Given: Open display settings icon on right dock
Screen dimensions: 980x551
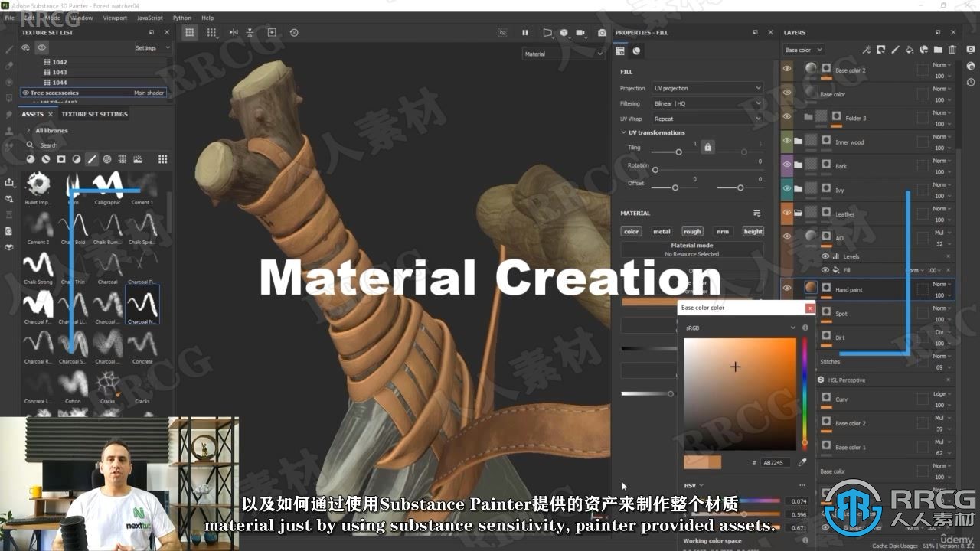Looking at the screenshot, I should [971, 51].
